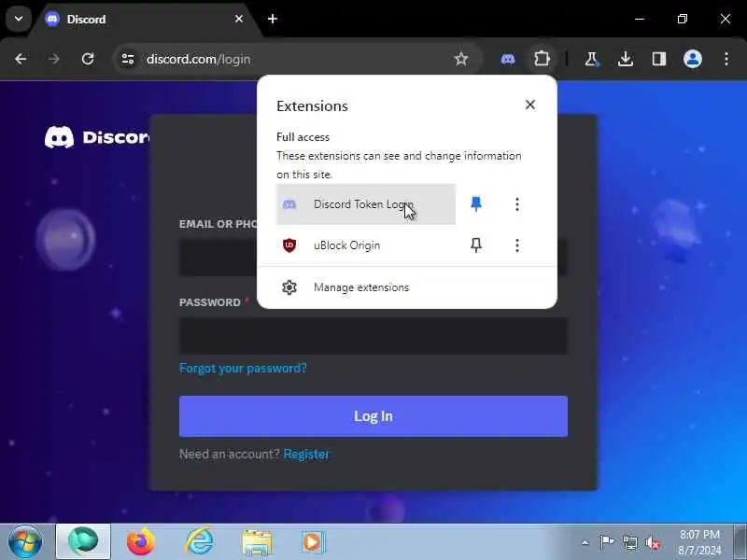Open the tab search dropdown arrow

19,19
